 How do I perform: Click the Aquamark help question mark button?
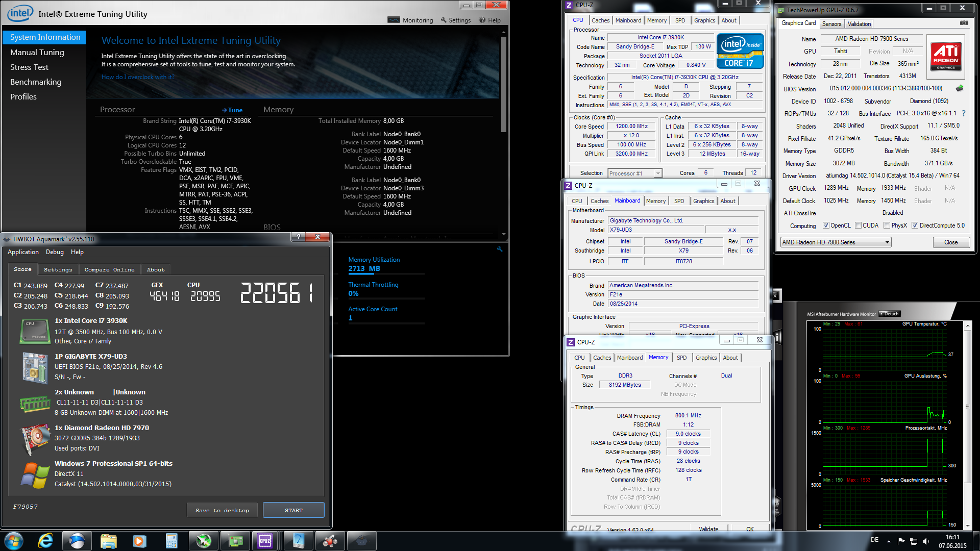299,237
